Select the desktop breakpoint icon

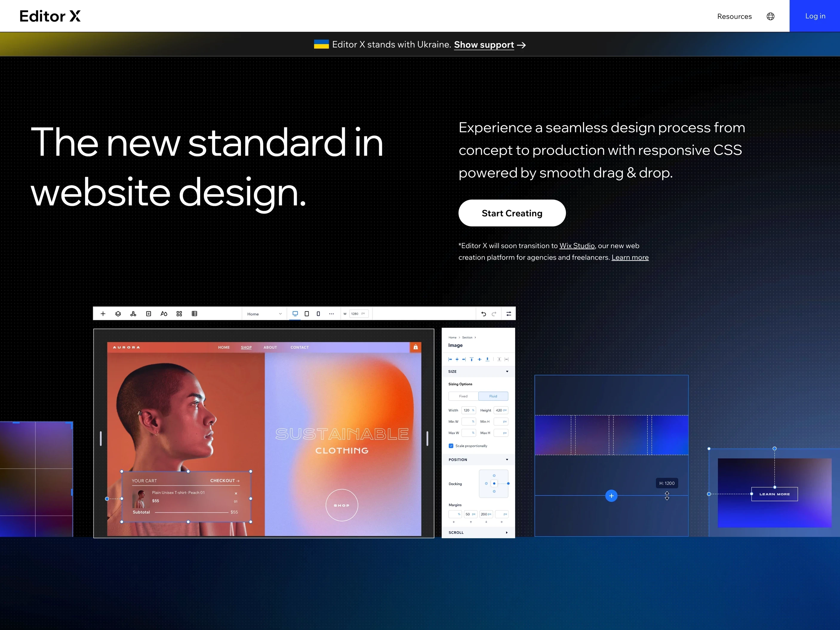[x=295, y=314]
